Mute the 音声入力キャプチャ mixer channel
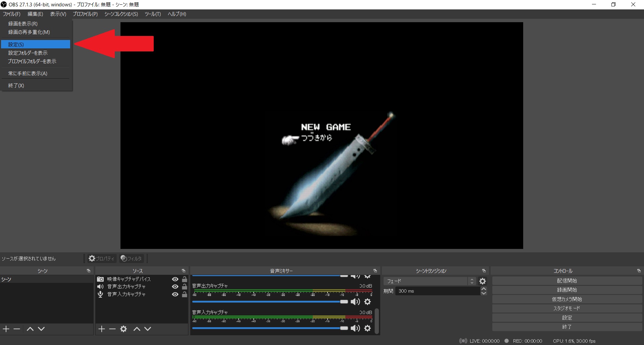The width and height of the screenshot is (644, 345). [x=355, y=328]
